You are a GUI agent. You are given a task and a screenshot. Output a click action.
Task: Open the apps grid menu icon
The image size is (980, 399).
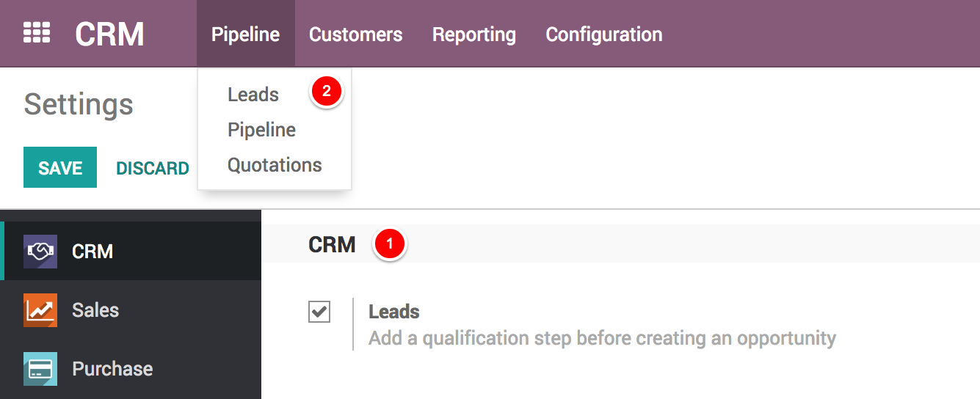36,33
